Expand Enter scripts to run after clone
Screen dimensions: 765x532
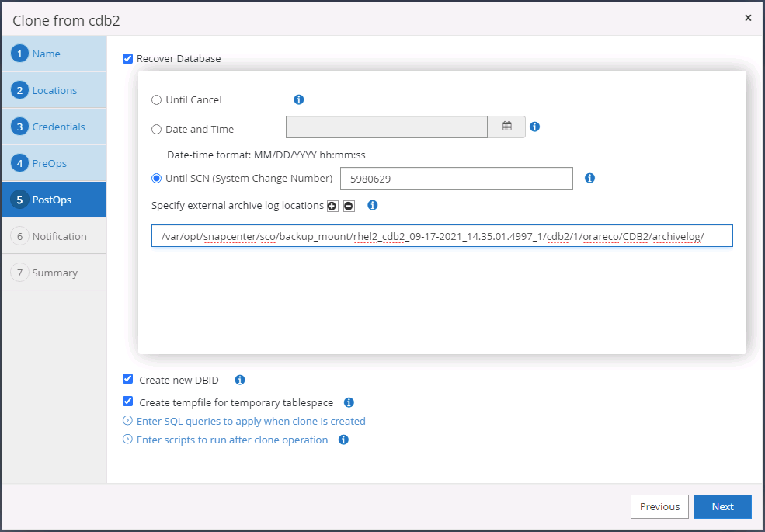231,440
